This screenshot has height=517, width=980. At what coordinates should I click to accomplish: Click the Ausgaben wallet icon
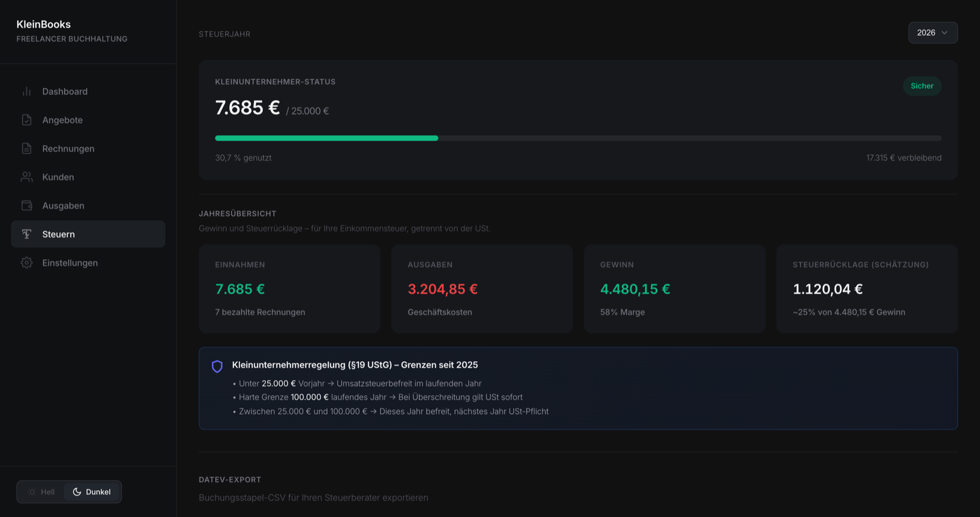point(27,206)
